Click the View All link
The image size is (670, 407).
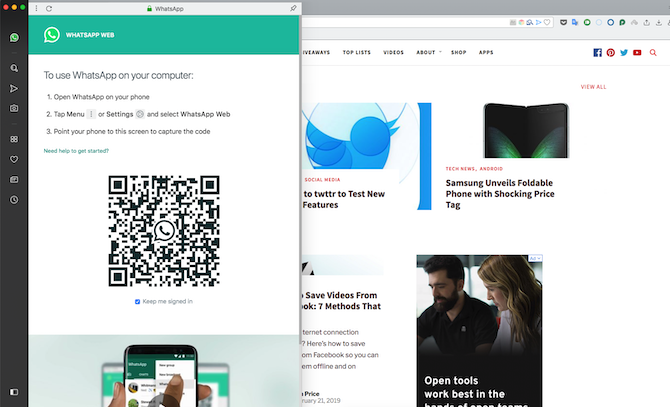point(593,87)
